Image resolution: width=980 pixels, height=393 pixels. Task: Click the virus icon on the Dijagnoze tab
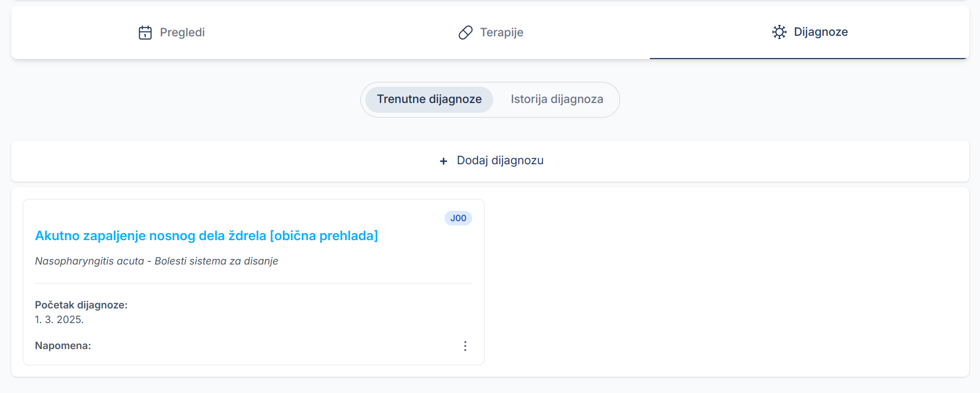pyautogui.click(x=779, y=32)
